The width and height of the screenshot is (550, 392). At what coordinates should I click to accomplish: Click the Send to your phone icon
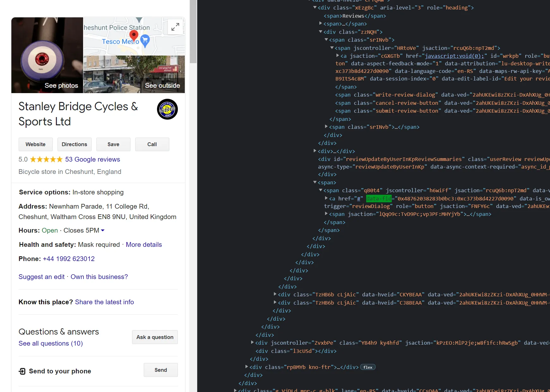pos(22,371)
